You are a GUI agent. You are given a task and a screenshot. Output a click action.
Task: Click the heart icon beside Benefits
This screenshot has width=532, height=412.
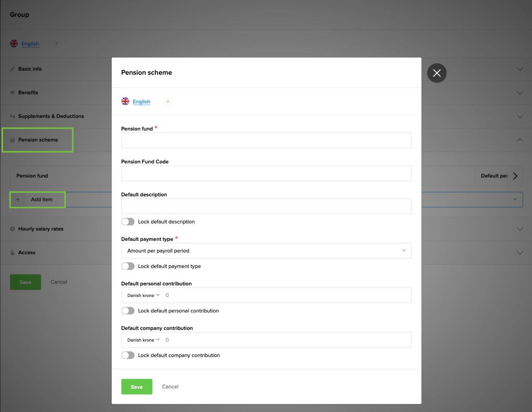coord(13,93)
